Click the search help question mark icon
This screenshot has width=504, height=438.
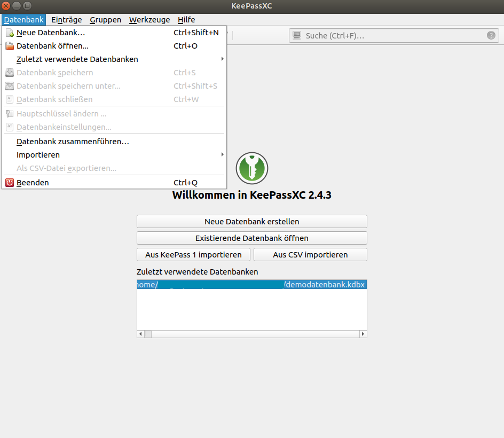pos(491,35)
